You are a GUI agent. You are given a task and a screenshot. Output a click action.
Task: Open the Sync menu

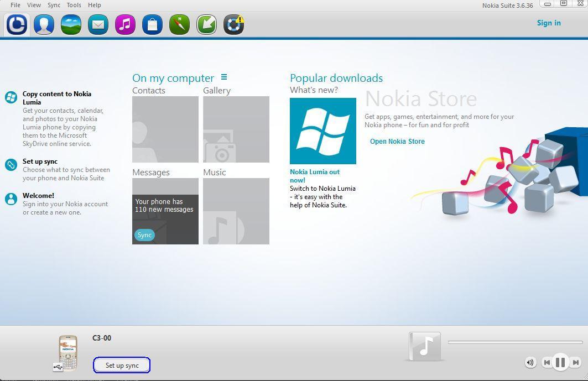click(54, 5)
